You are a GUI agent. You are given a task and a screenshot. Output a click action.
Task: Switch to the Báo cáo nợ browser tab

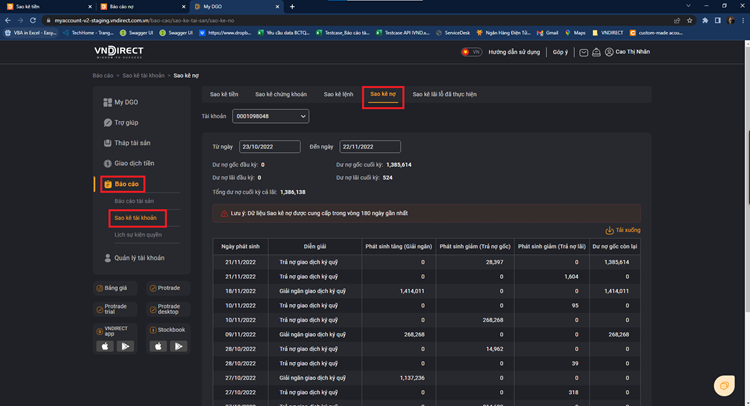(141, 7)
